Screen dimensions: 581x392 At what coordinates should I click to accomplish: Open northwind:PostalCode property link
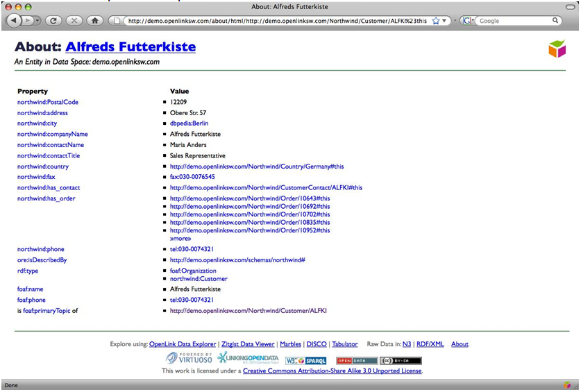(x=48, y=102)
